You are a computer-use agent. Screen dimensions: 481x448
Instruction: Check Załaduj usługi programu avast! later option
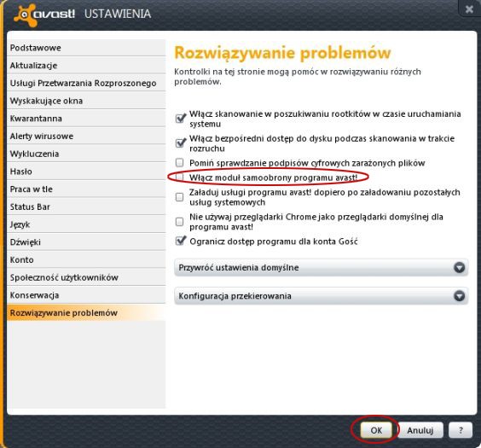pyautogui.click(x=179, y=197)
